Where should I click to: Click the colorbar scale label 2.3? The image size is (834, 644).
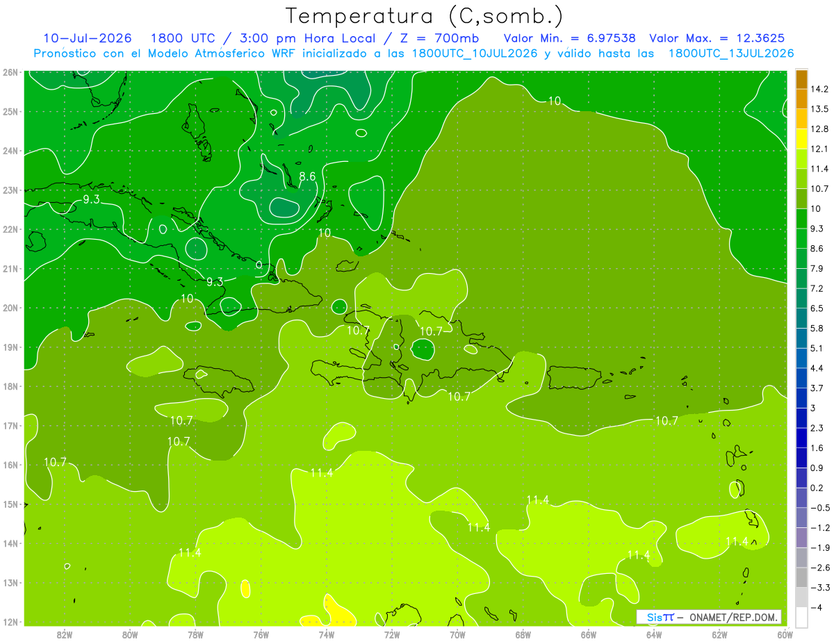tap(819, 427)
